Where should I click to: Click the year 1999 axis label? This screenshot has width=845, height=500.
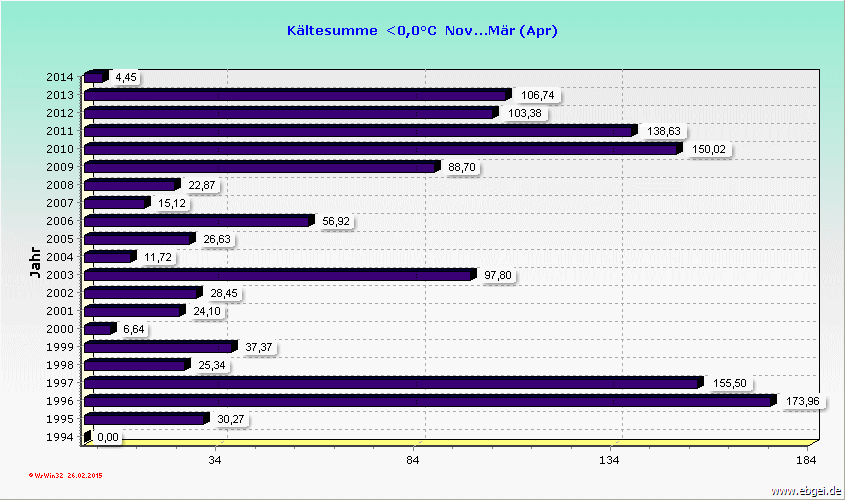tap(59, 347)
